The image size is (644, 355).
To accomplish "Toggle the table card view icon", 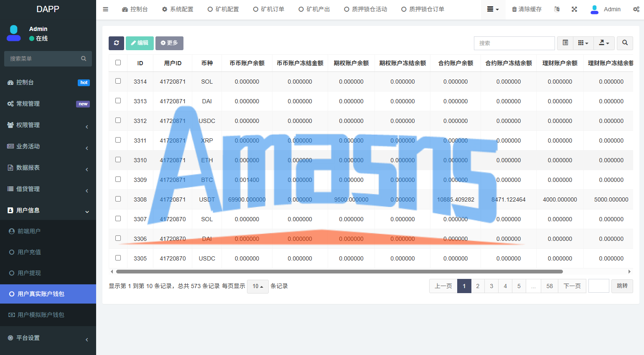I will pyautogui.click(x=565, y=43).
